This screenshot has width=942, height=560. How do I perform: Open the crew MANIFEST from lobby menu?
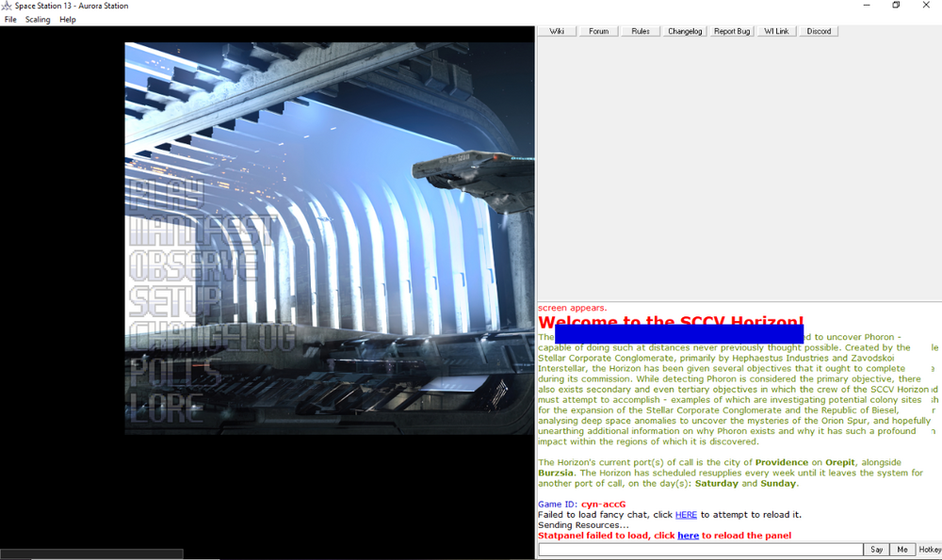(x=202, y=232)
